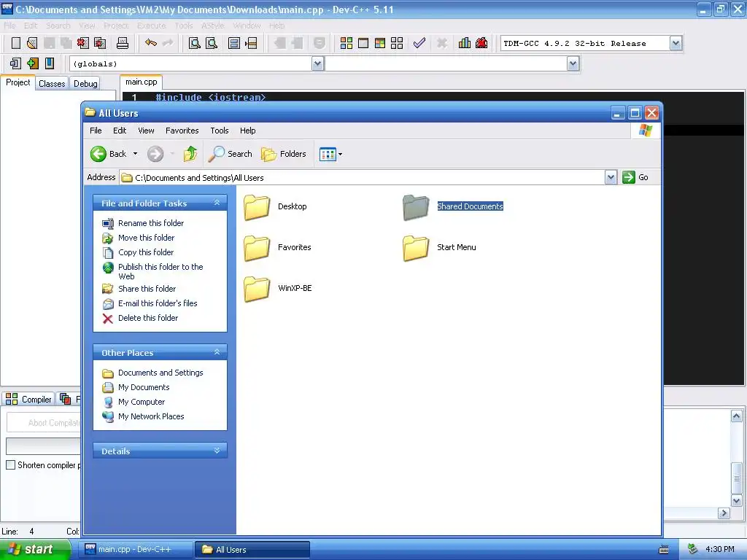The height and width of the screenshot is (560, 747).
Task: Click the Delete Profiling Information icon in Dev-C++
Action: tap(481, 43)
